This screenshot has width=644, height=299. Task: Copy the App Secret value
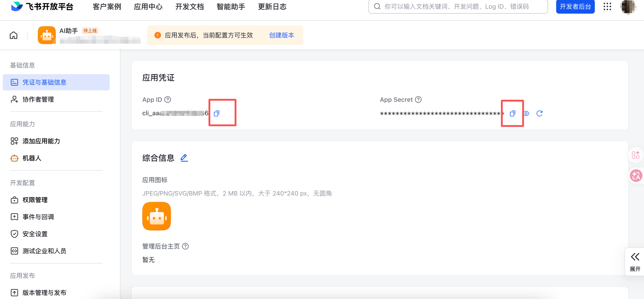tap(512, 114)
